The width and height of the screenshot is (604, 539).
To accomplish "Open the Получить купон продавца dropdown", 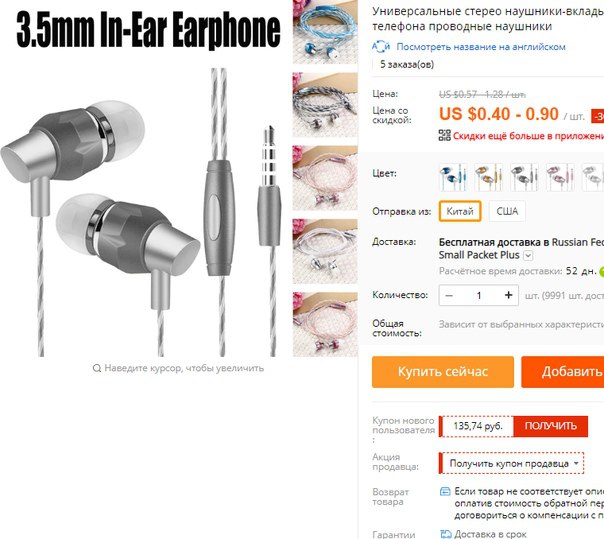I will click(513, 463).
